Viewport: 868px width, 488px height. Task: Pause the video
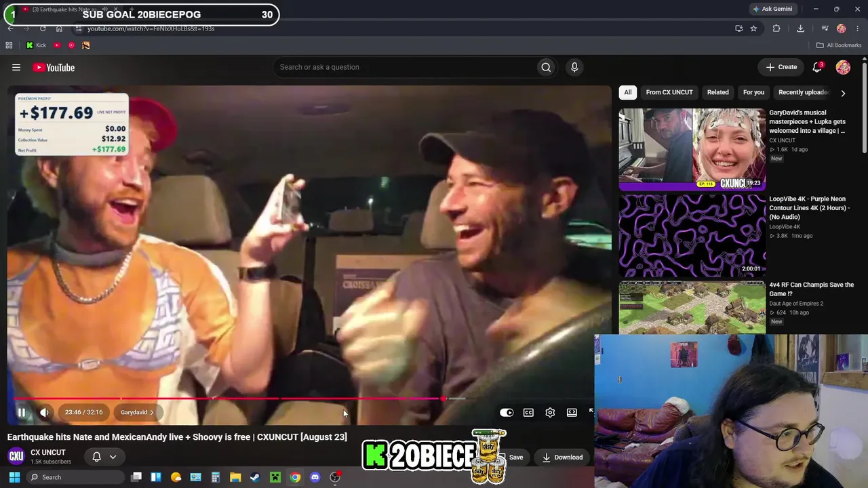point(22,412)
